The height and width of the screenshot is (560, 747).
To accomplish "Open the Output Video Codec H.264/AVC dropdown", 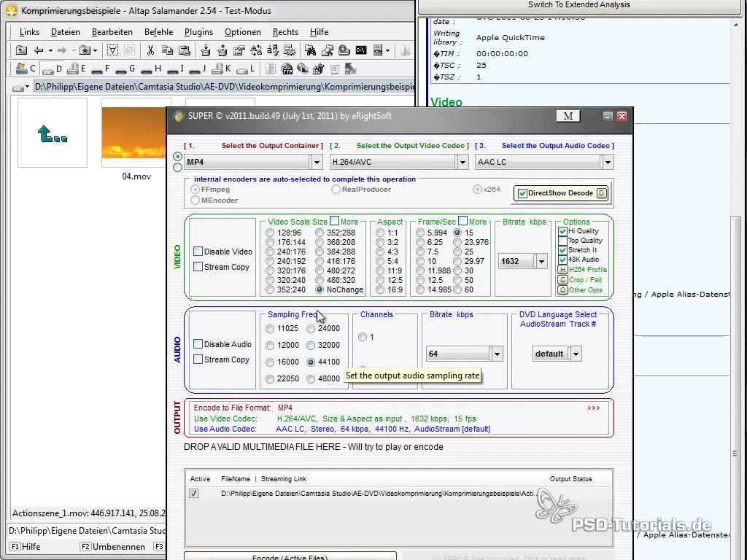I will click(462, 163).
